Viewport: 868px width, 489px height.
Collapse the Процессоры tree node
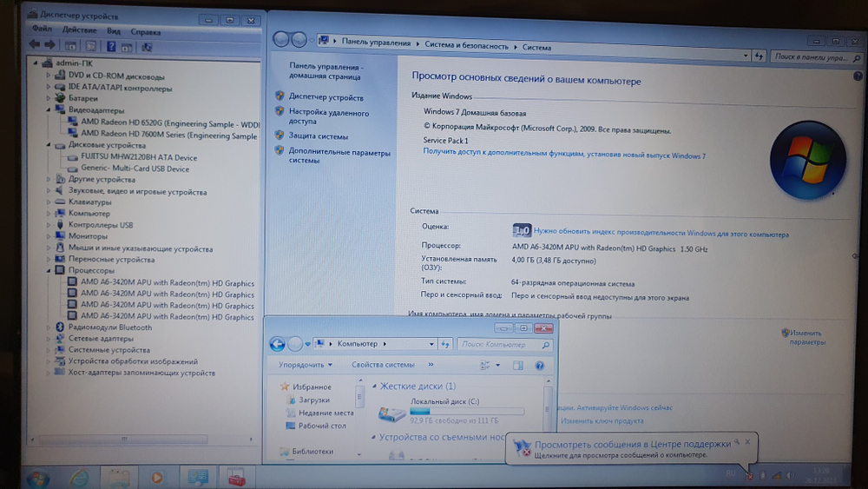(x=48, y=271)
